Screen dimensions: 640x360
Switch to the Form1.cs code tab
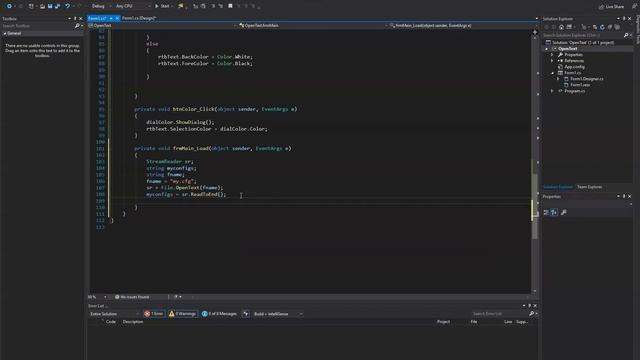pos(97,18)
